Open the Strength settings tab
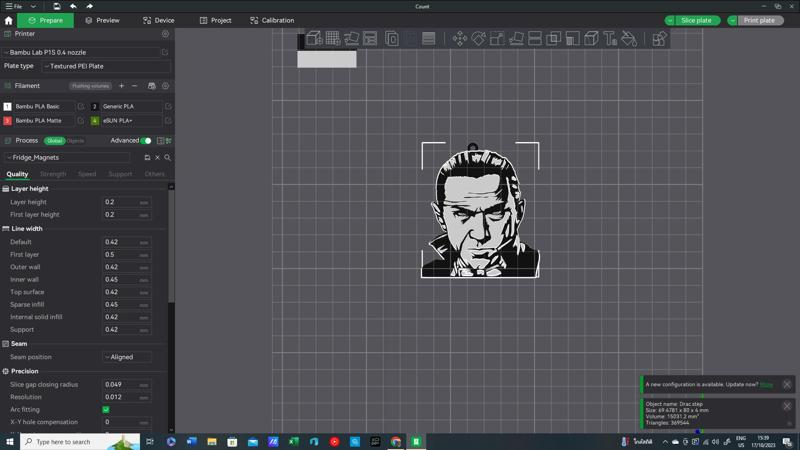Viewport: 800px width, 450px height. coord(53,174)
